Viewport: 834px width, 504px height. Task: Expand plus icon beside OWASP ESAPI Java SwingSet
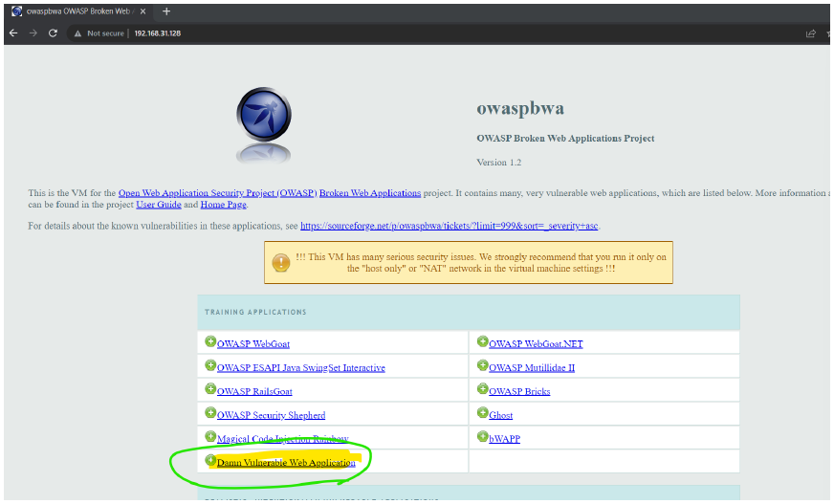pos(210,365)
